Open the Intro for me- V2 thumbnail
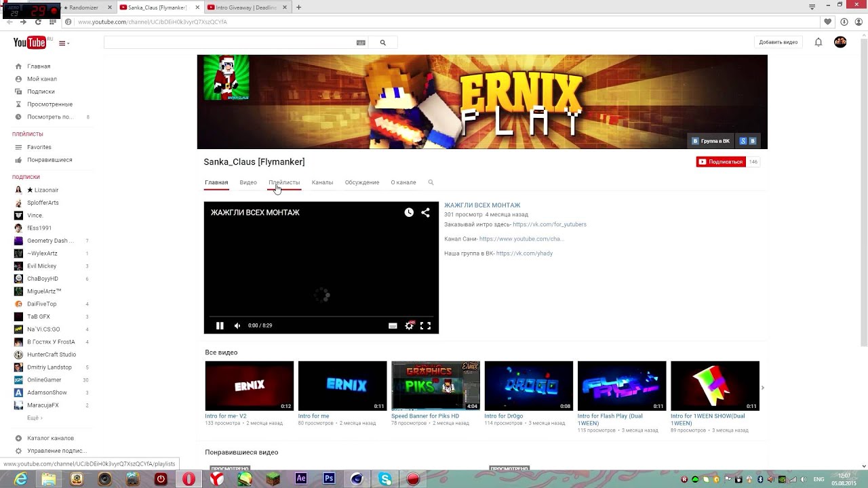Screen dimensions: 868x488 [250, 386]
